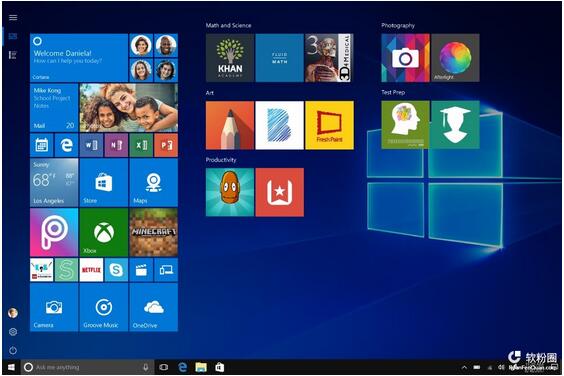Open the Cortana Welcome Daniela tile
This screenshot has width=564, height=376.
point(79,58)
